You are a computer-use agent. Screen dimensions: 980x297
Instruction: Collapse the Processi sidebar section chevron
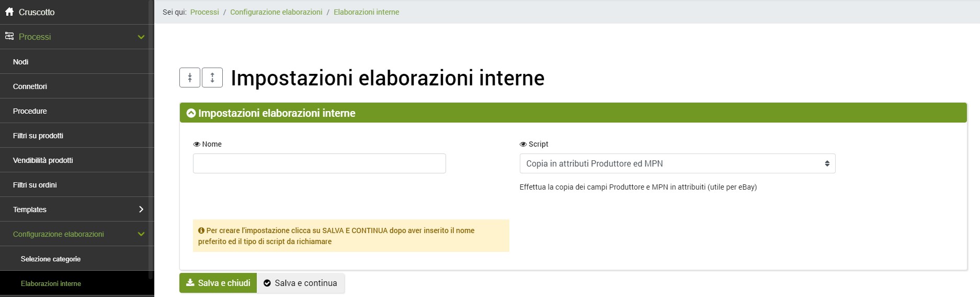[141, 37]
